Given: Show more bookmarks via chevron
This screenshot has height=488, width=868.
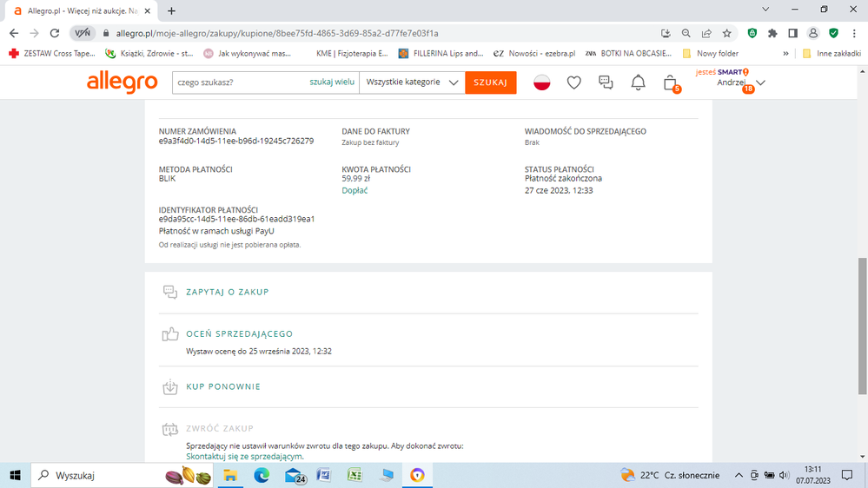Looking at the screenshot, I should tap(785, 53).
